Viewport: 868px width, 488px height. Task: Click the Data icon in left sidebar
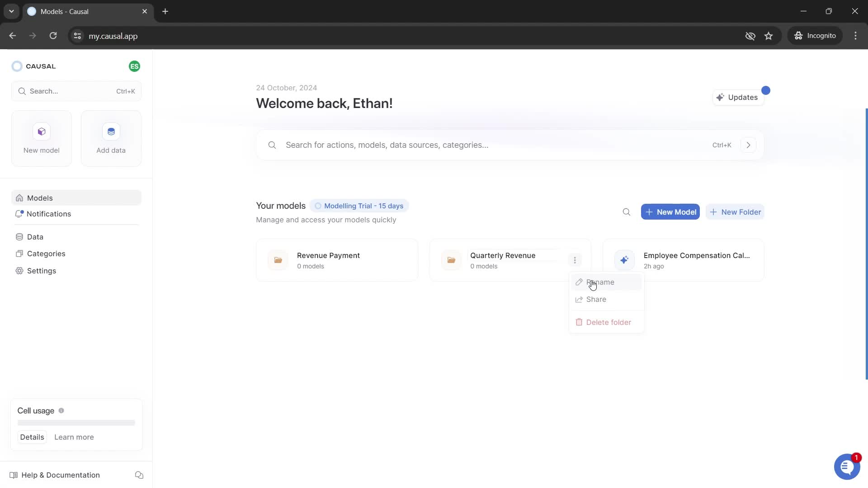click(x=20, y=236)
